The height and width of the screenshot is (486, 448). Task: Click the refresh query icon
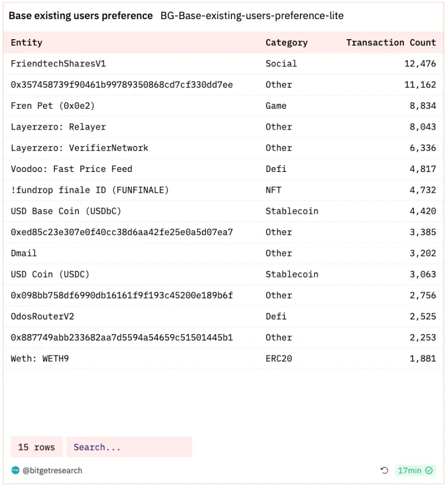point(384,470)
